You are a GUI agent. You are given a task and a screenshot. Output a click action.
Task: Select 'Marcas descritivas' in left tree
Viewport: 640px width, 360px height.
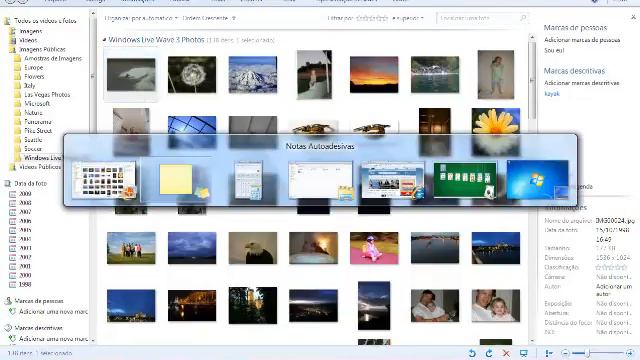tap(38, 328)
